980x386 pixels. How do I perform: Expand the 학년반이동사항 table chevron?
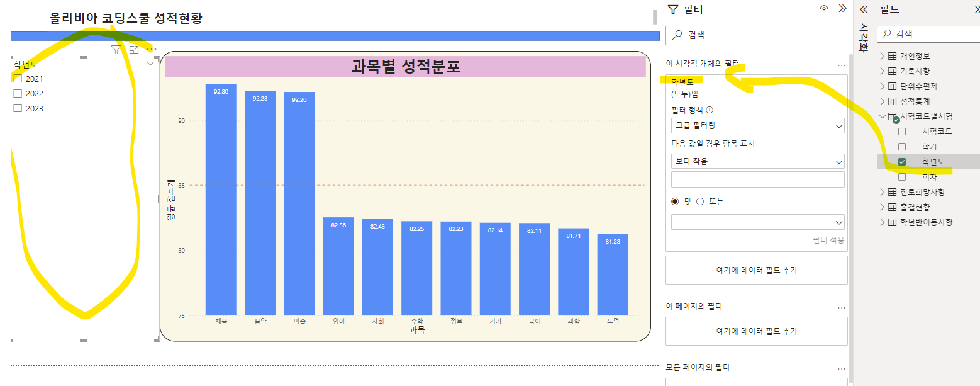point(882,222)
